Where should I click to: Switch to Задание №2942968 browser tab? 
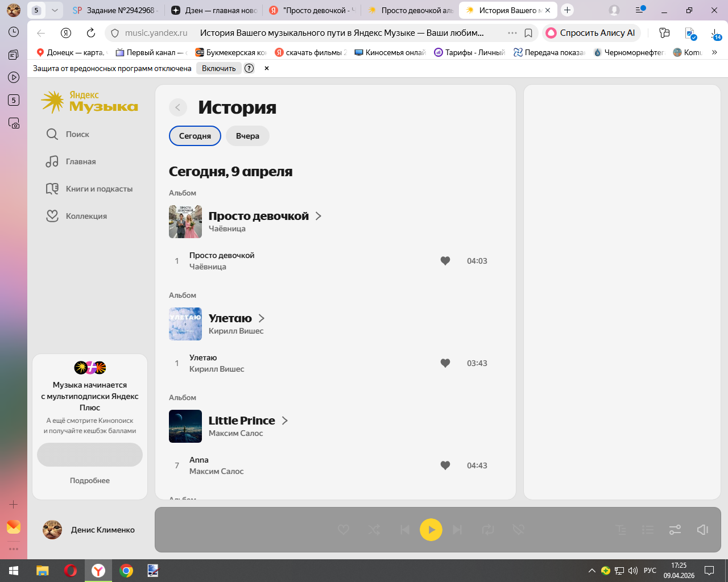(117, 10)
